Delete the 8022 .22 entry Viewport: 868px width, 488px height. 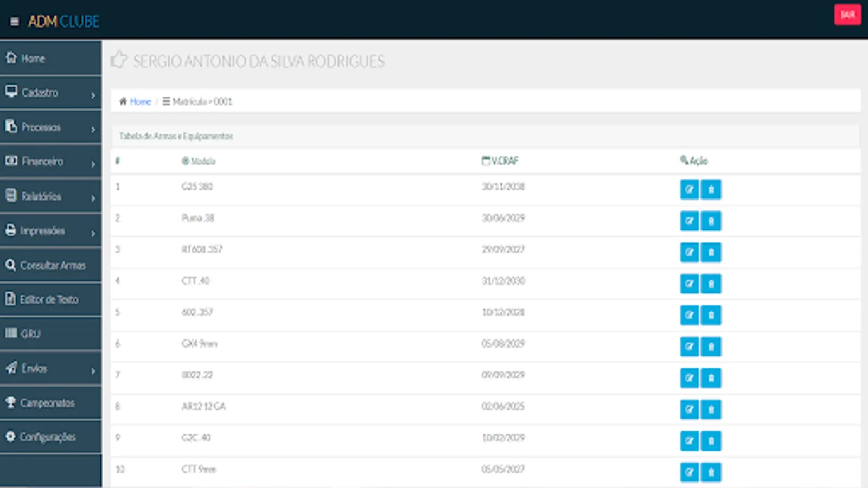[x=711, y=378]
